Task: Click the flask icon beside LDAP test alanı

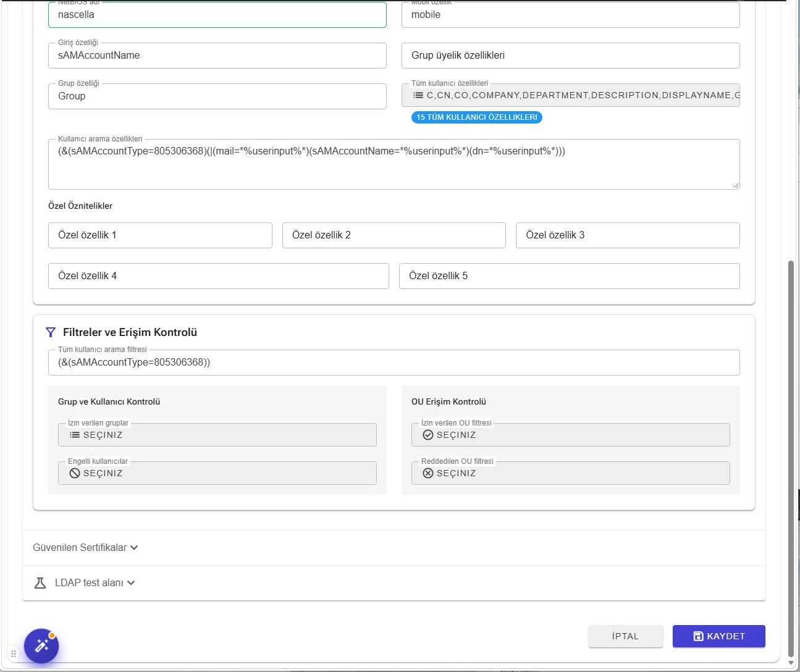Action: click(x=40, y=582)
